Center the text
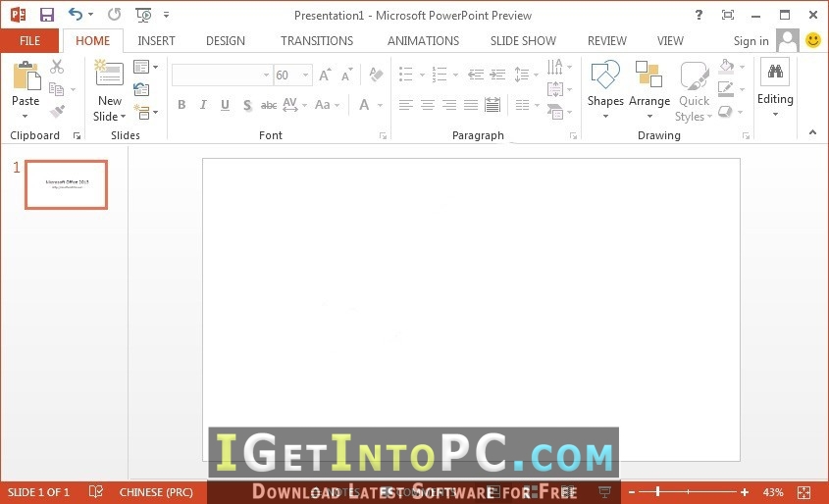Image resolution: width=829 pixels, height=504 pixels. [427, 105]
